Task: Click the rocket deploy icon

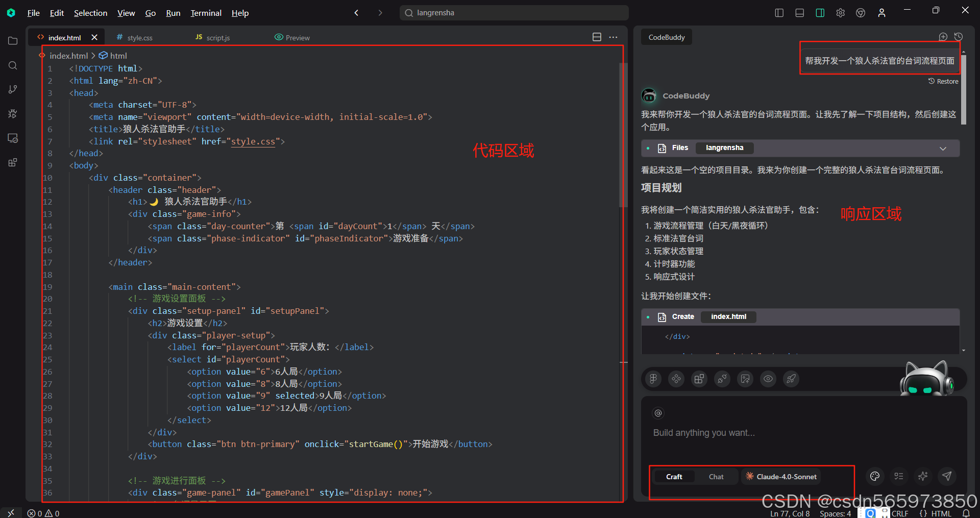Action: [x=791, y=379]
